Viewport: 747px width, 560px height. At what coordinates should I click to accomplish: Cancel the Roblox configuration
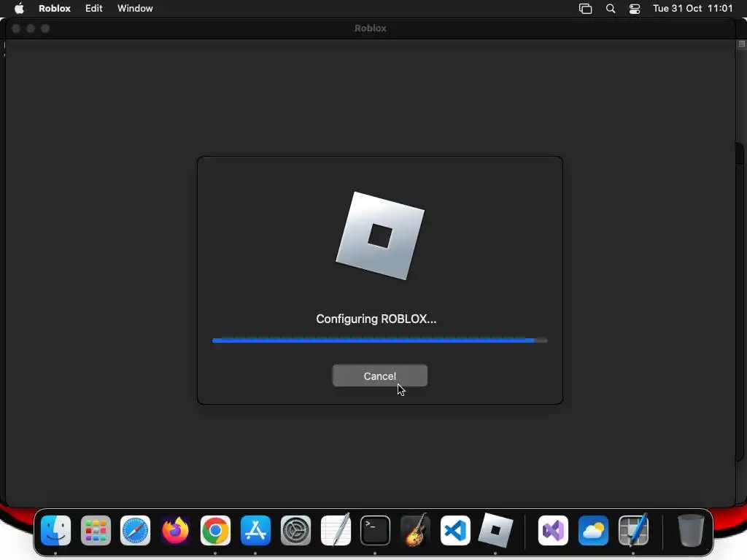click(379, 376)
